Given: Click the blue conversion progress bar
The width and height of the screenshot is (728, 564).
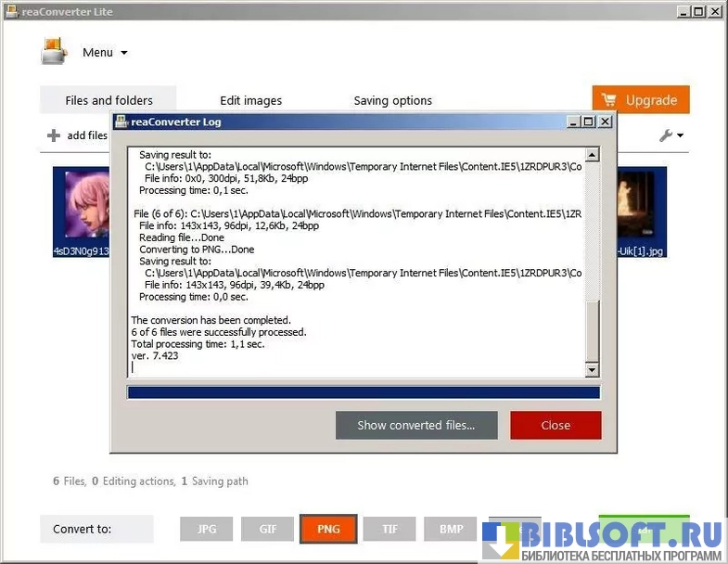Looking at the screenshot, I should tap(363, 392).
